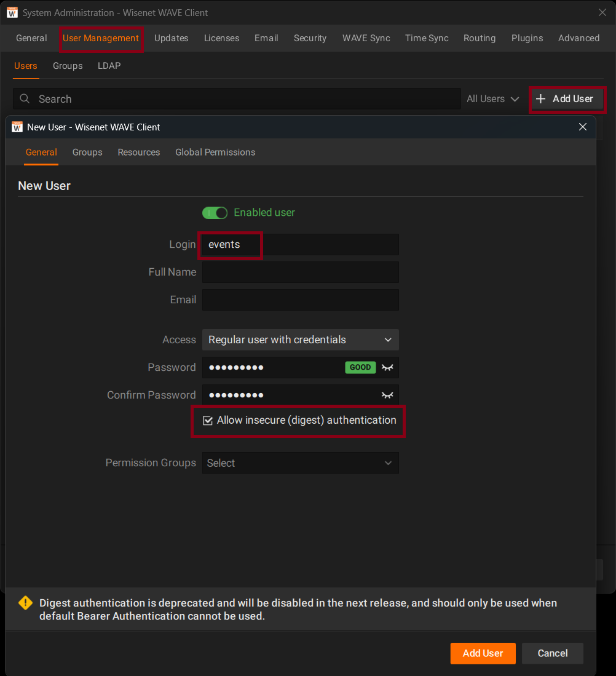Close the System Administration window

(x=602, y=12)
